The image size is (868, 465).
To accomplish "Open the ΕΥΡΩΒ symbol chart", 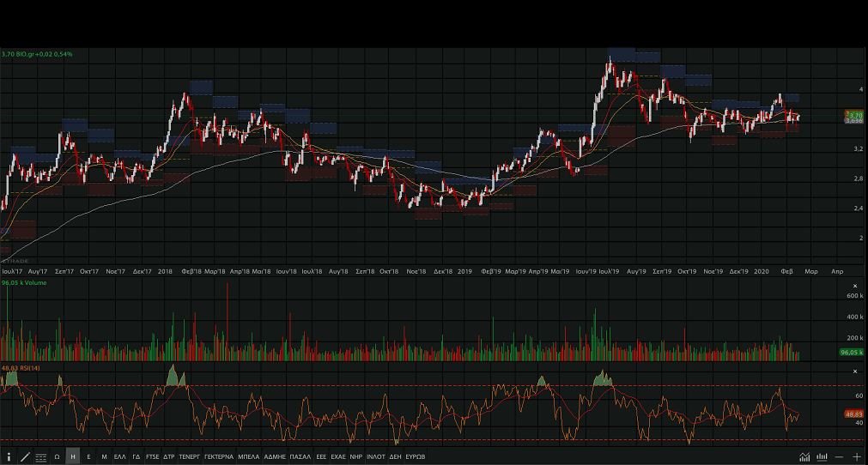I will [416, 457].
